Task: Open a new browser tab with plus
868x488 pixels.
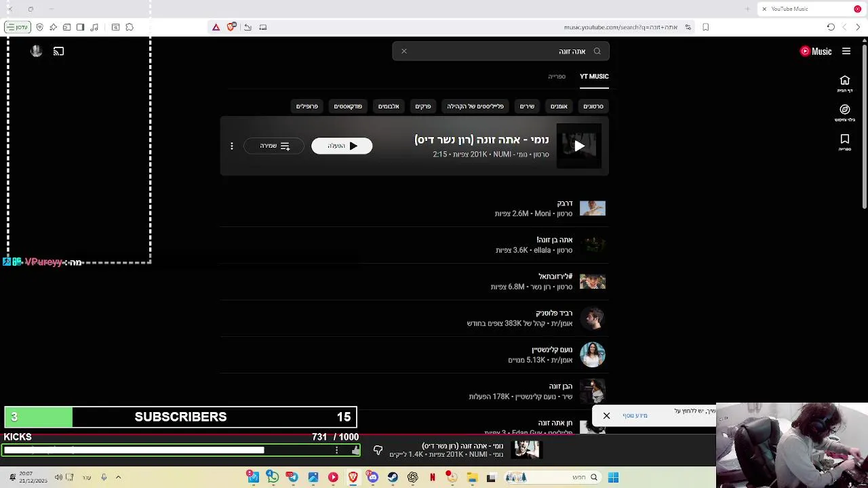Action: tap(747, 9)
